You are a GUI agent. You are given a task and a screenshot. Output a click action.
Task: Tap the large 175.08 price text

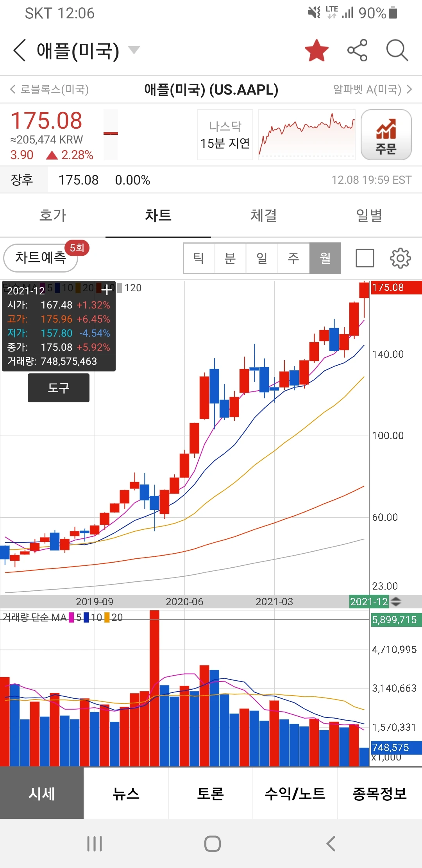46,120
